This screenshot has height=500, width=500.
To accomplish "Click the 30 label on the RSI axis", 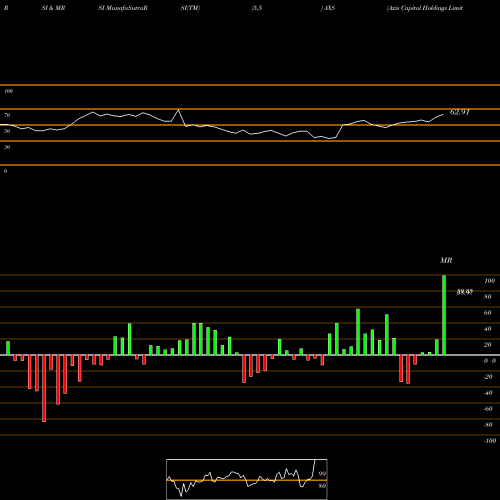I will pos(7,147).
